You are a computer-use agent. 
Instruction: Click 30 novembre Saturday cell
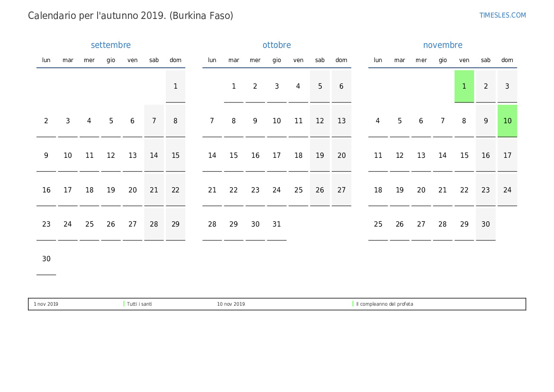point(486,224)
